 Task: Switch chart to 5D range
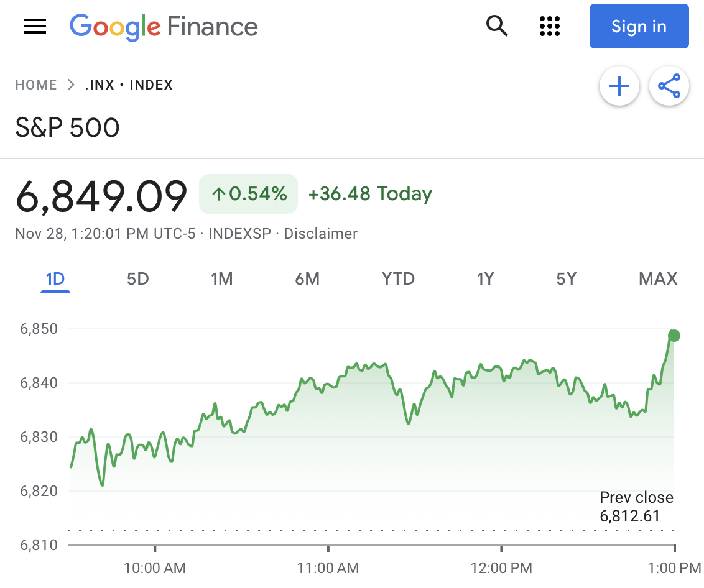click(138, 279)
